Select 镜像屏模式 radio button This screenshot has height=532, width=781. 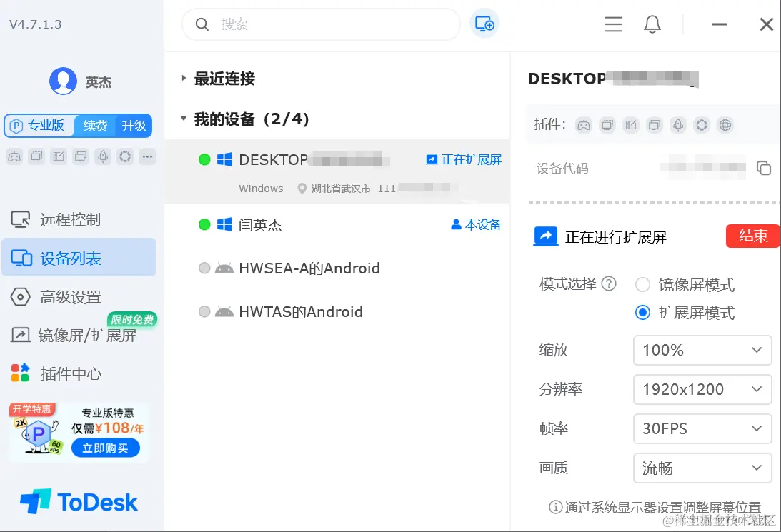pyautogui.click(x=642, y=285)
